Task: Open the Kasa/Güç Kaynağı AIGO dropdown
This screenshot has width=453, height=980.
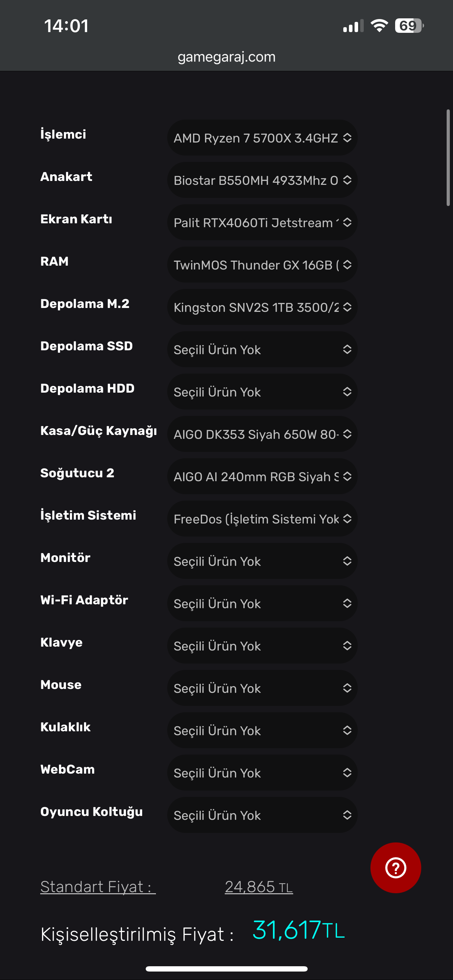Action: (x=262, y=434)
